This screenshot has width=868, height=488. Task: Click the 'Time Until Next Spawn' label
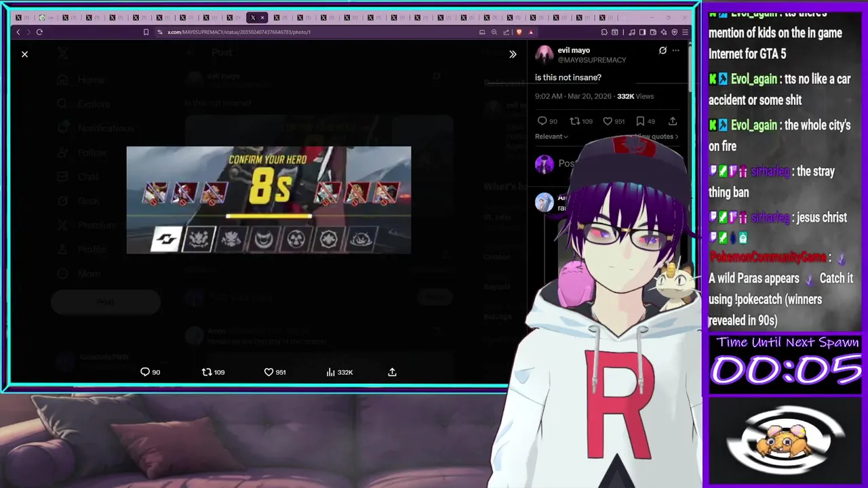[788, 342]
